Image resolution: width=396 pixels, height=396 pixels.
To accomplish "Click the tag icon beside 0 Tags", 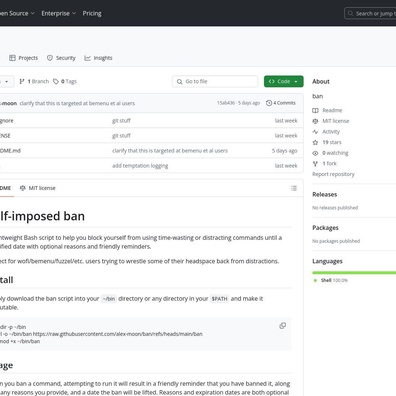I will click(56, 81).
